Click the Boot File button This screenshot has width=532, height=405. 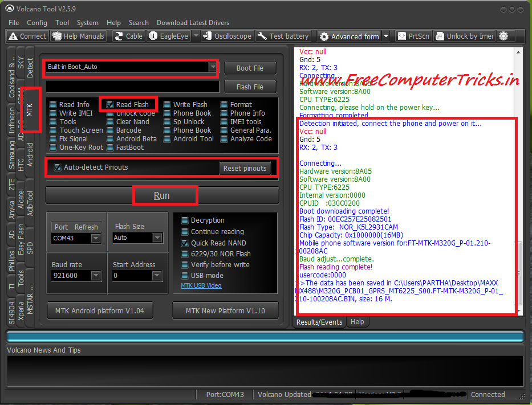tap(250, 68)
